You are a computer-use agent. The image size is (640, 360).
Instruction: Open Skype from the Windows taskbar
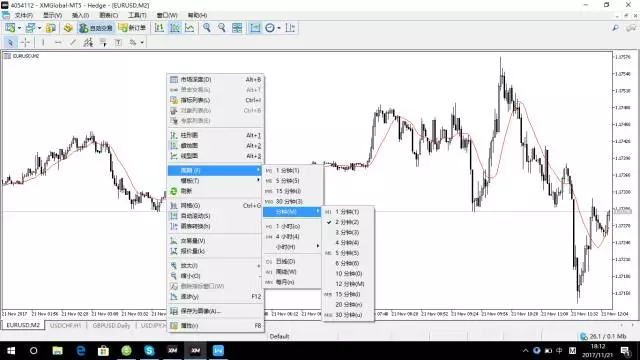click(149, 351)
